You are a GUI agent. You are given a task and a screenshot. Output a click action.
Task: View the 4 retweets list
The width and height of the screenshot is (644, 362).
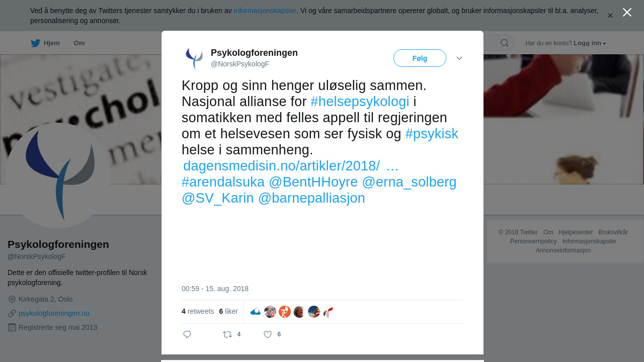(x=198, y=312)
